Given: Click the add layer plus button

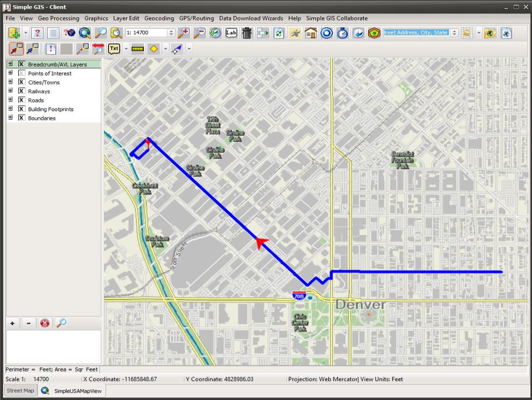Looking at the screenshot, I should [12, 323].
